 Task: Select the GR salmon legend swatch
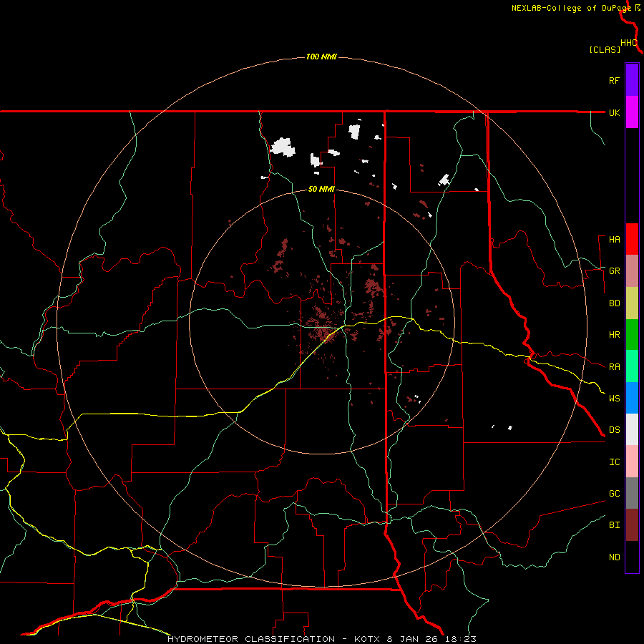pos(632,271)
